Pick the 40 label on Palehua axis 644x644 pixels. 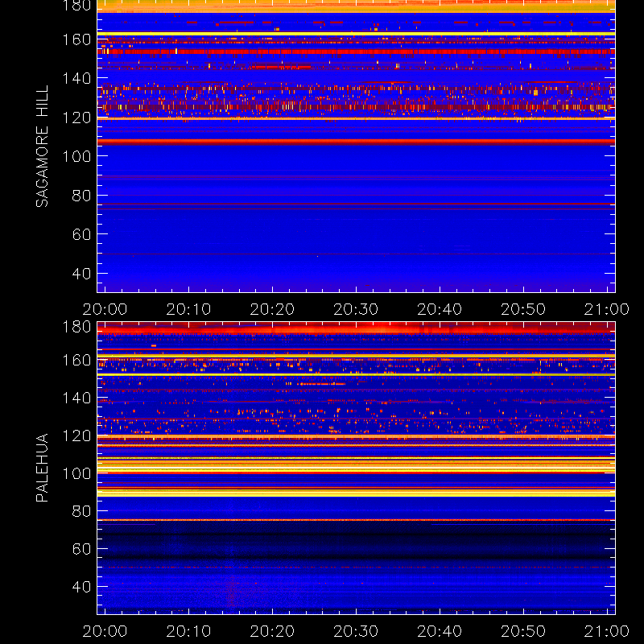(x=82, y=587)
